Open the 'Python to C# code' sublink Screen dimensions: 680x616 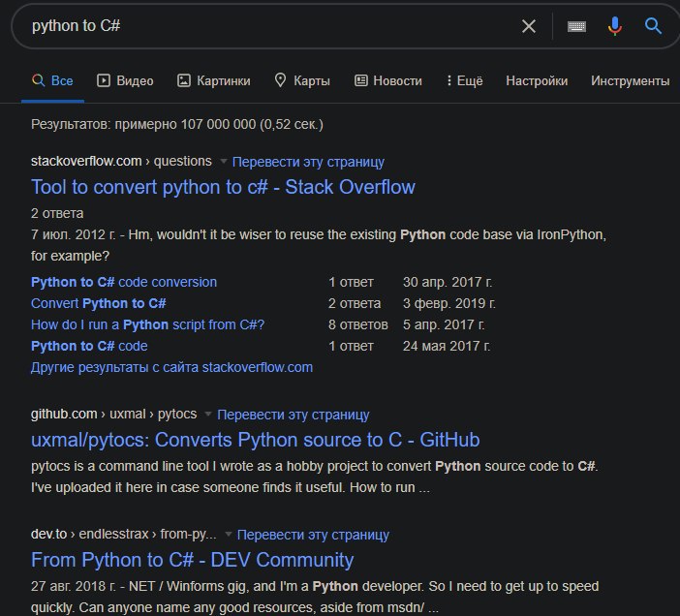pos(89,346)
